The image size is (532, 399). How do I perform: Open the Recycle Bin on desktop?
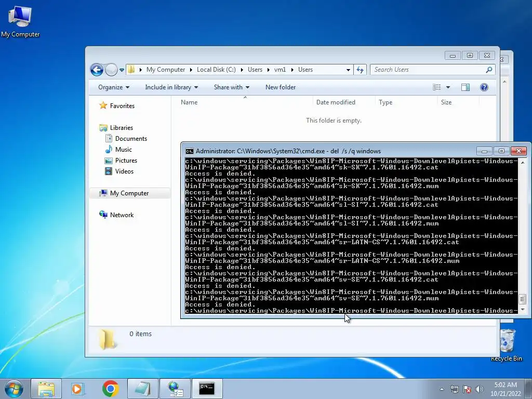507,345
